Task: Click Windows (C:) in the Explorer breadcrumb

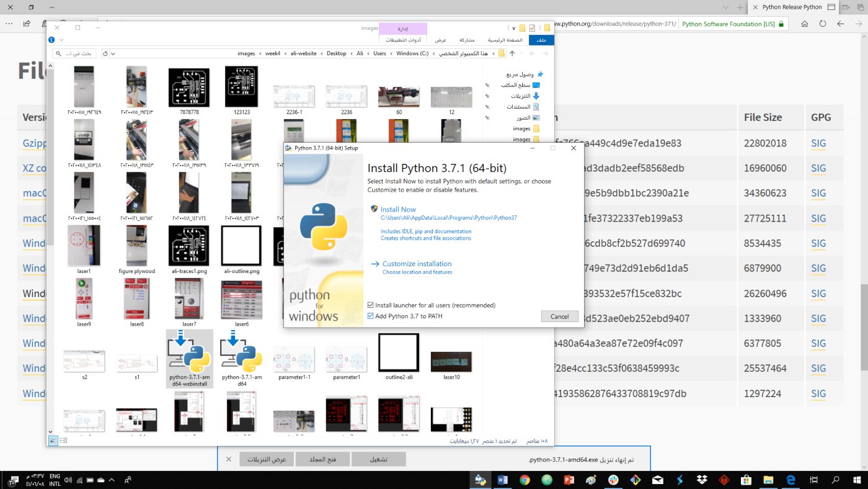Action: coord(412,53)
